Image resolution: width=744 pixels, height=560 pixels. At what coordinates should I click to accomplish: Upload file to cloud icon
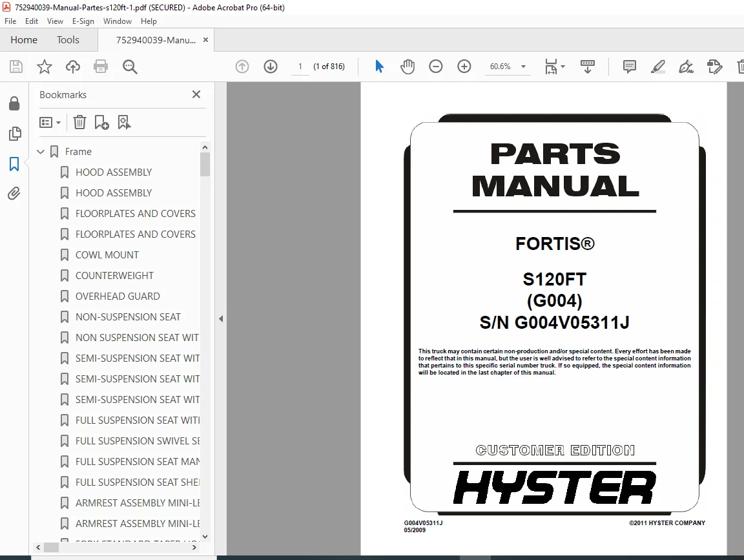pos(72,67)
